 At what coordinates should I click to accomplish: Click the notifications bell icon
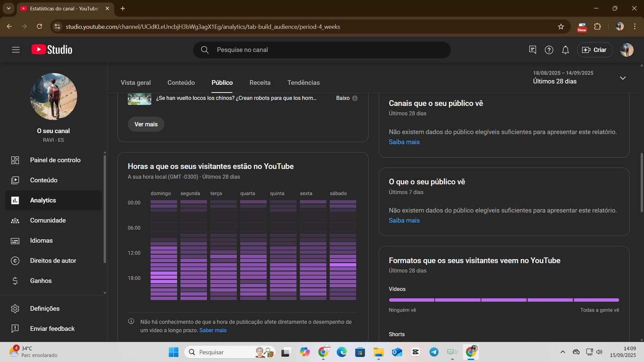click(565, 50)
